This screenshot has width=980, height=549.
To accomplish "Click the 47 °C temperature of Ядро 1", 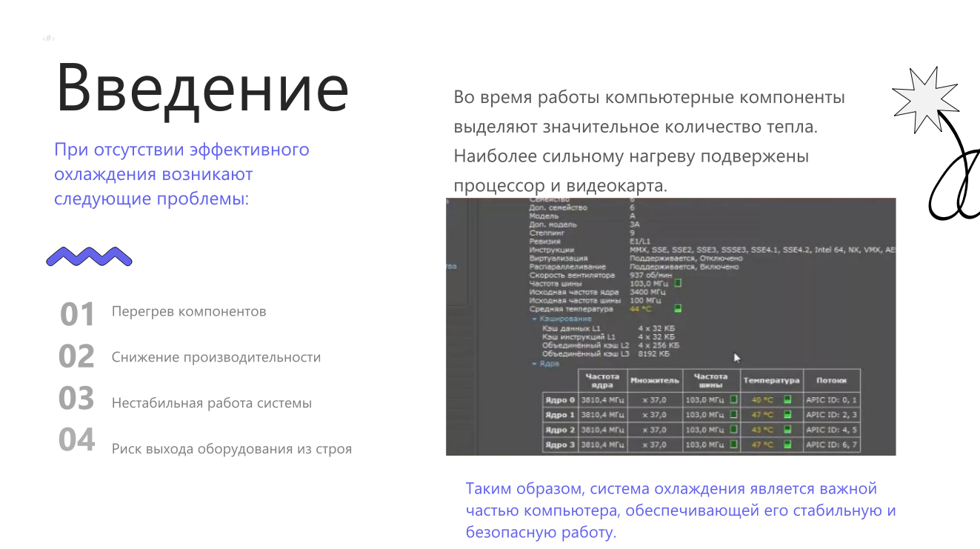I will (x=762, y=415).
